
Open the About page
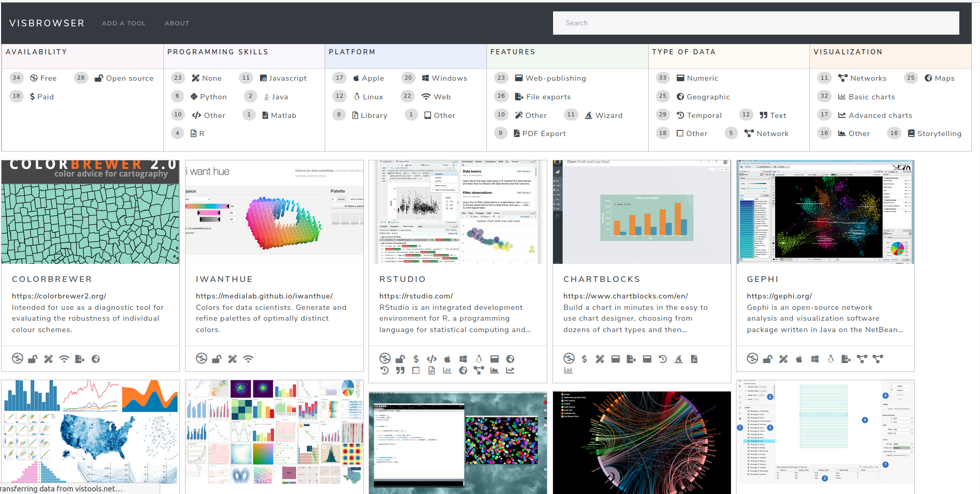pyautogui.click(x=177, y=23)
